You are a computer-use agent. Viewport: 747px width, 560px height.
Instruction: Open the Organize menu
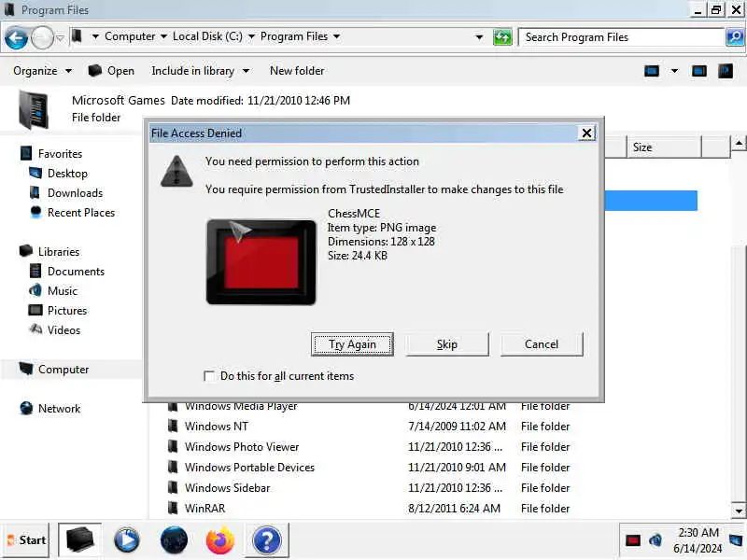(x=42, y=71)
